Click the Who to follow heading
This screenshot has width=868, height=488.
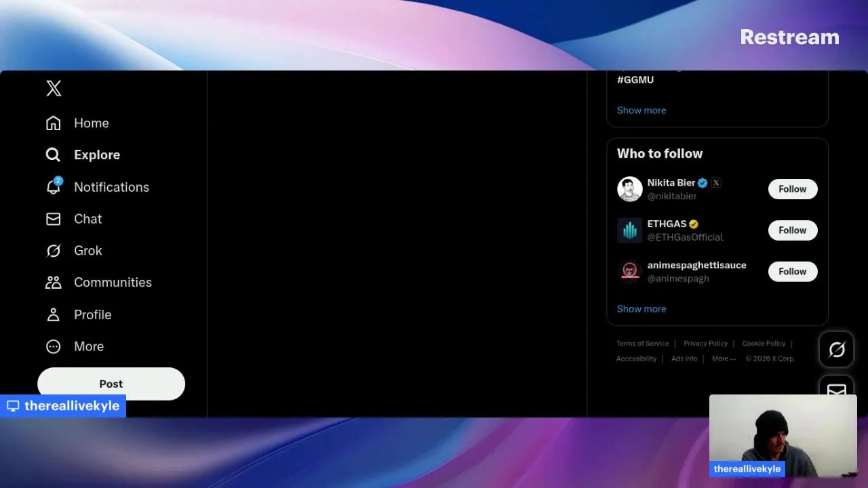[x=660, y=153]
